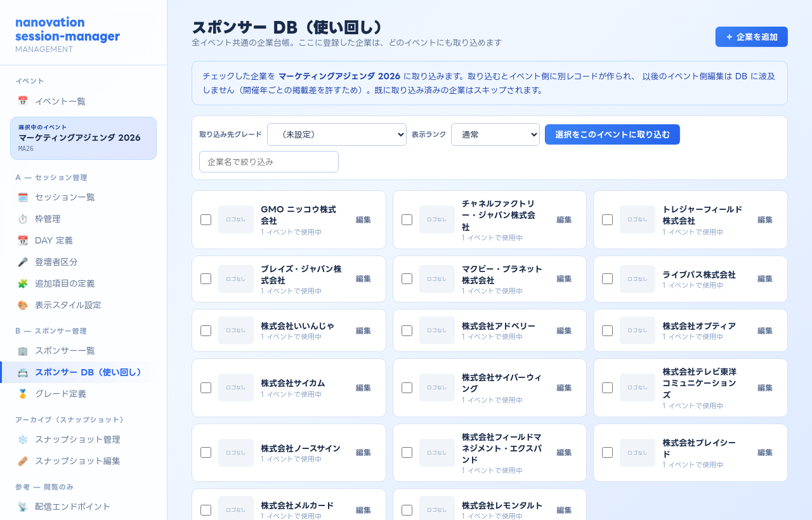This screenshot has height=520, width=812.
Task: Click the 株式会社テレビ東洋コミュニケーションズ name
Action: (700, 383)
